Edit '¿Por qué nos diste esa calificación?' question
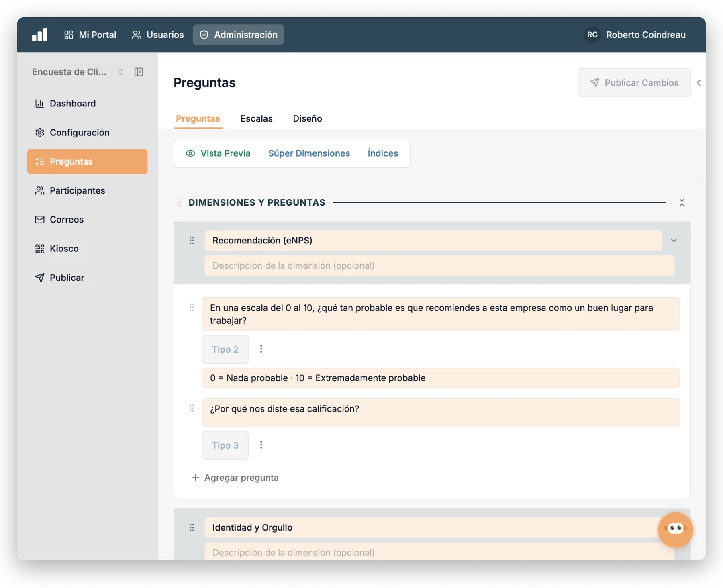 [441, 412]
